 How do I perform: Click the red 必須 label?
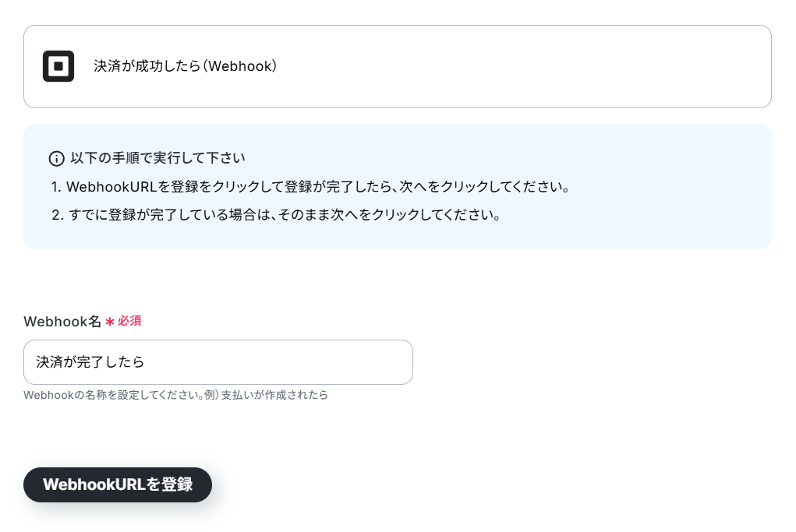pyautogui.click(x=129, y=321)
